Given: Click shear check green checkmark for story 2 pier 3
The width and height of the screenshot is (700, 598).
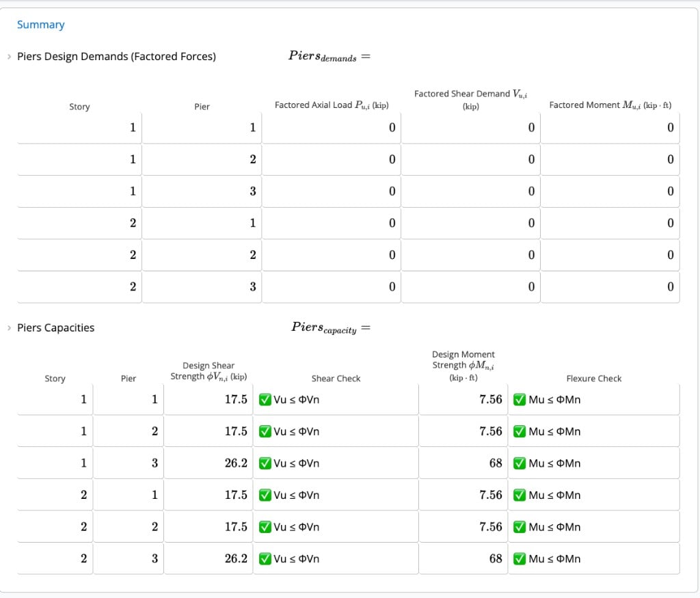Looking at the screenshot, I should point(265,559).
